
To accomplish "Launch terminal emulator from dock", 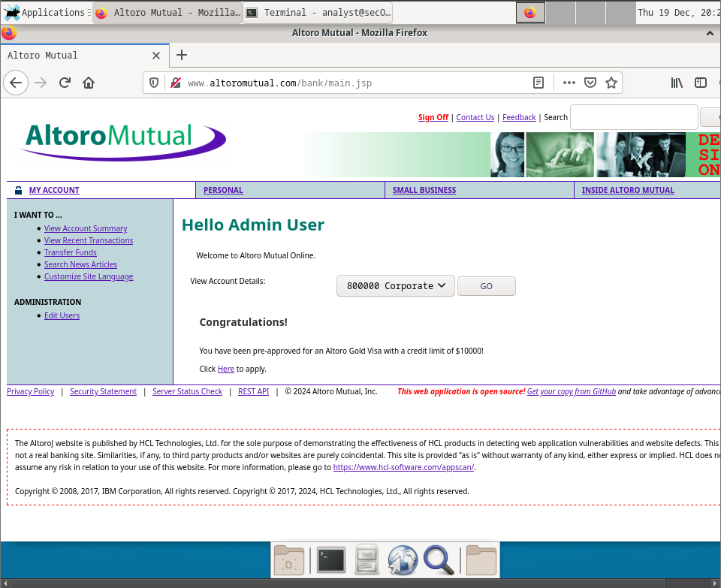I will click(332, 560).
